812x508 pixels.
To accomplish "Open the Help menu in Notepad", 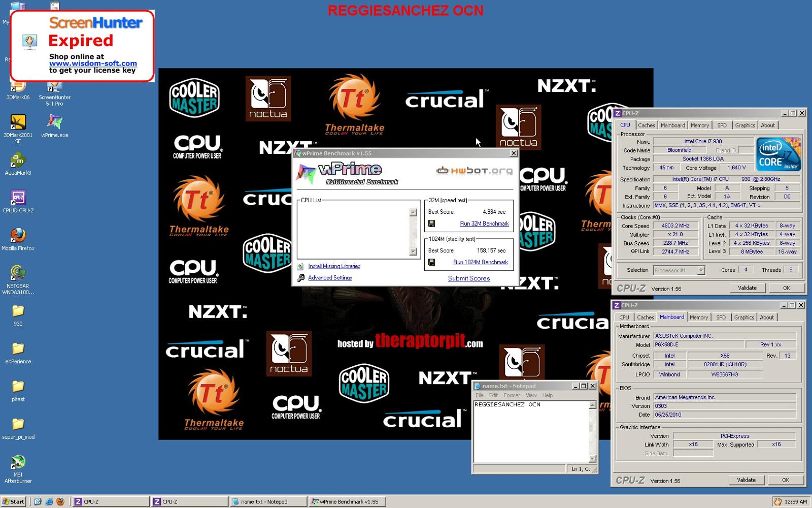I will [547, 396].
